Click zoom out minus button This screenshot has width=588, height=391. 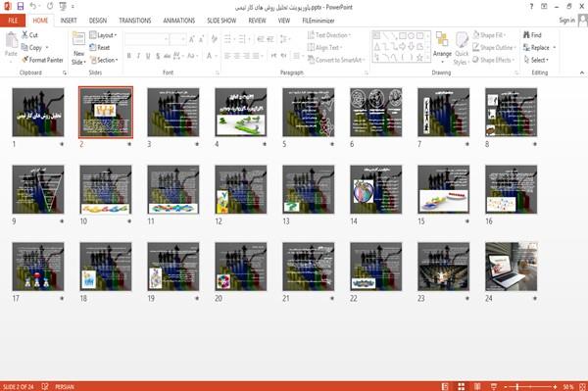point(505,386)
